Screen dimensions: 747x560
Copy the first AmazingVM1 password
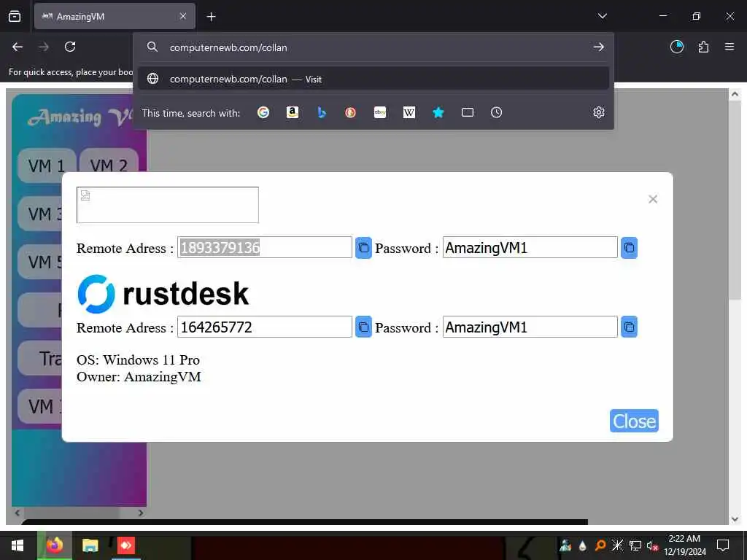(x=629, y=248)
